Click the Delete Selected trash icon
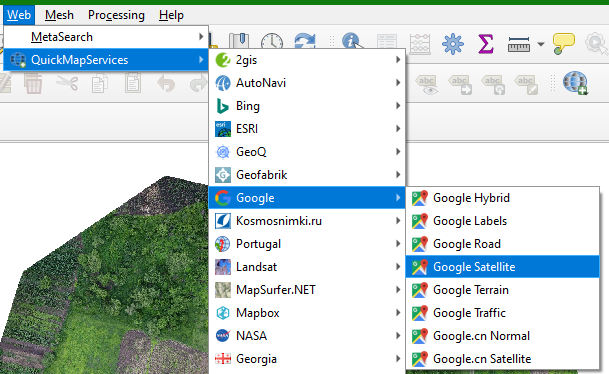Screen dimensions: 609x374 pos(33,83)
